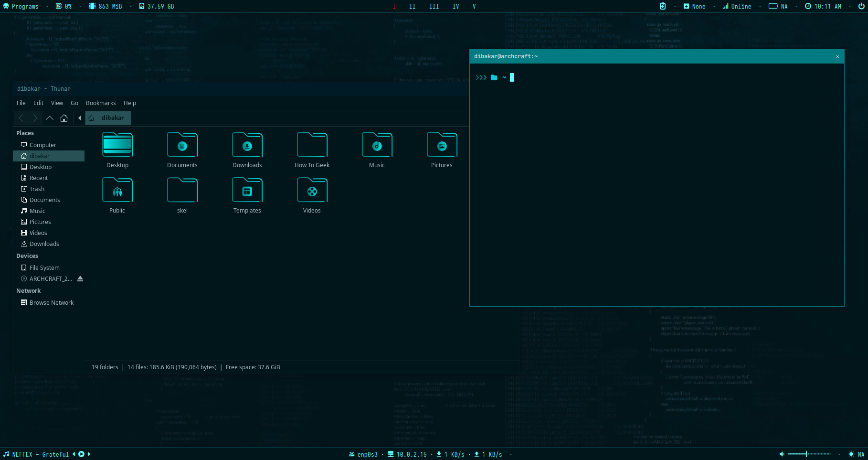Screen dimensions: 868x460
Task: Click the parent folder up arrow
Action: pyautogui.click(x=50, y=118)
